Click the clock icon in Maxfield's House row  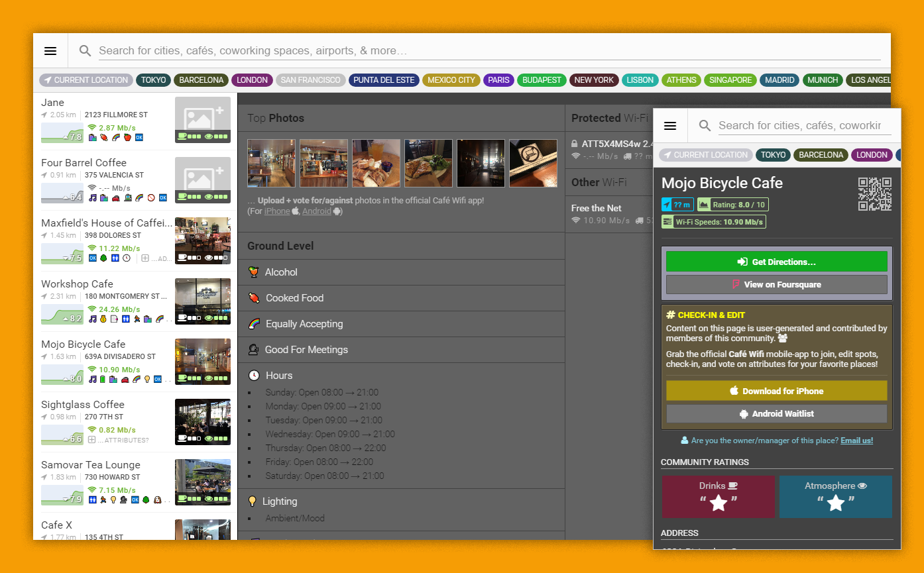click(x=127, y=258)
